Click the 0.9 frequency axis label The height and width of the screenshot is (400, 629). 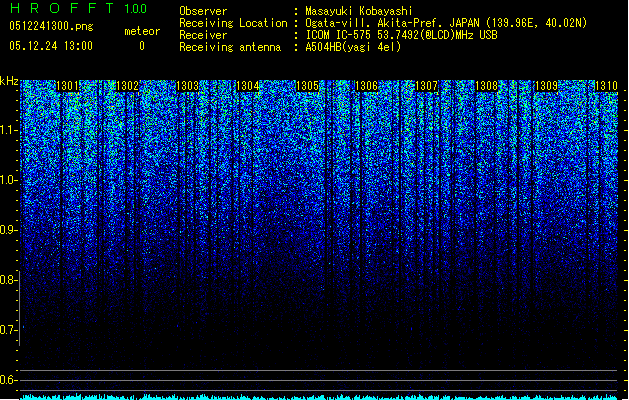point(8,230)
